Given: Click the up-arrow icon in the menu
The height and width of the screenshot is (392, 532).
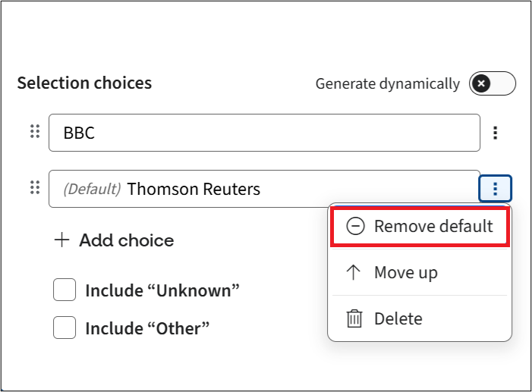Looking at the screenshot, I should click(354, 272).
